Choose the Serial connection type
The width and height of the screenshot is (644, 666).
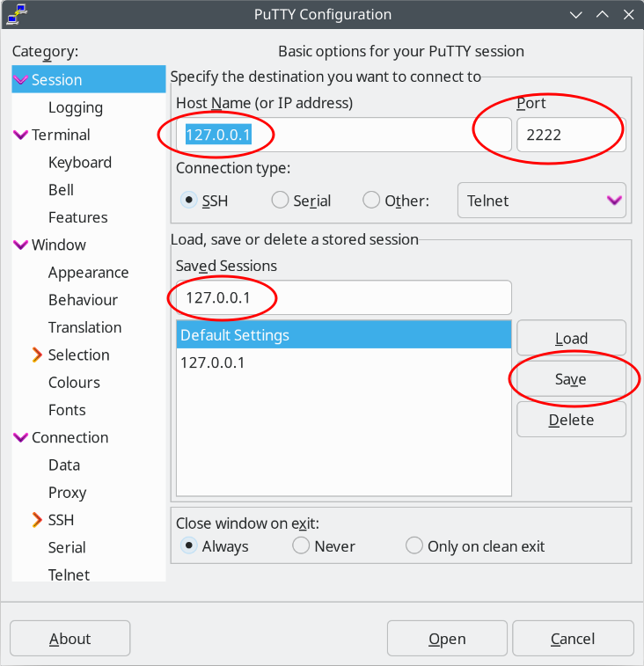click(x=280, y=200)
